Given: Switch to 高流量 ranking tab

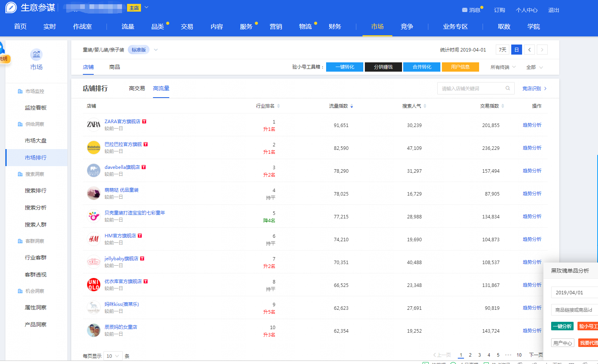Looking at the screenshot, I should tap(161, 89).
